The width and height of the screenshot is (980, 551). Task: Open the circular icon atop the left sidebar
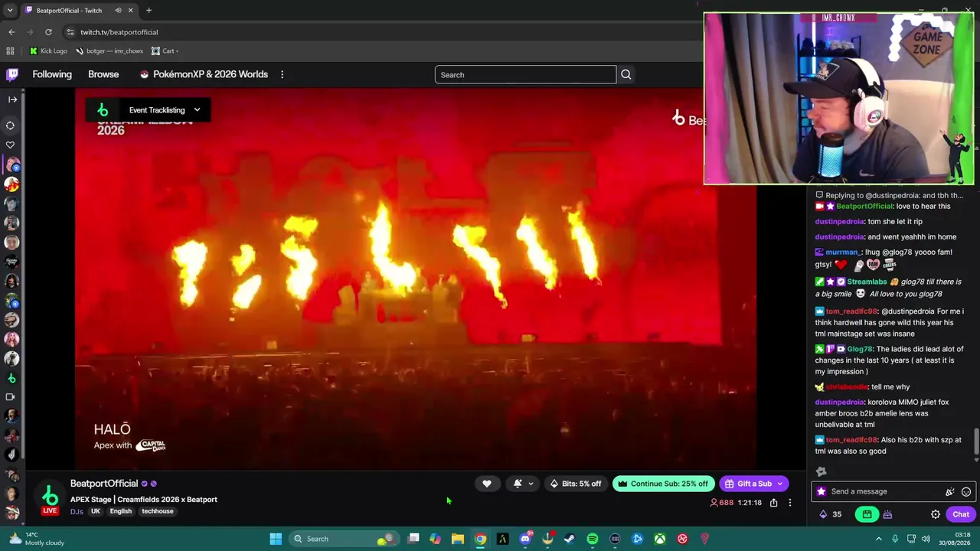11,126
